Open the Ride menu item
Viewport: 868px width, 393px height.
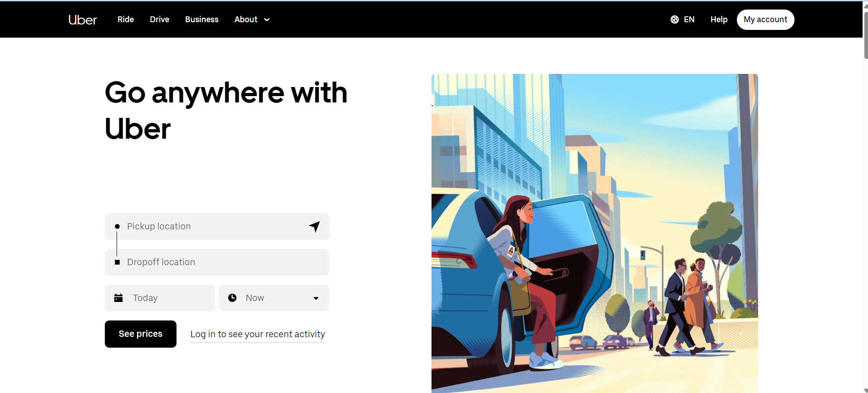pyautogui.click(x=126, y=19)
